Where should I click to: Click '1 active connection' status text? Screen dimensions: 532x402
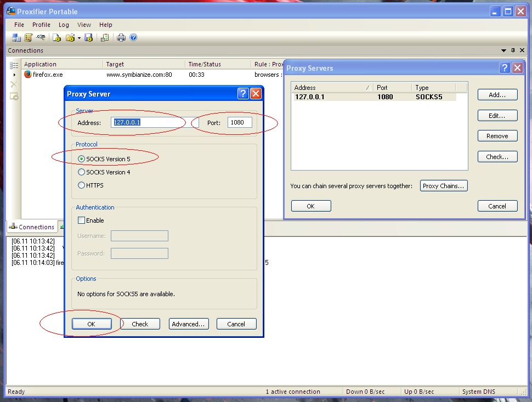293,392
